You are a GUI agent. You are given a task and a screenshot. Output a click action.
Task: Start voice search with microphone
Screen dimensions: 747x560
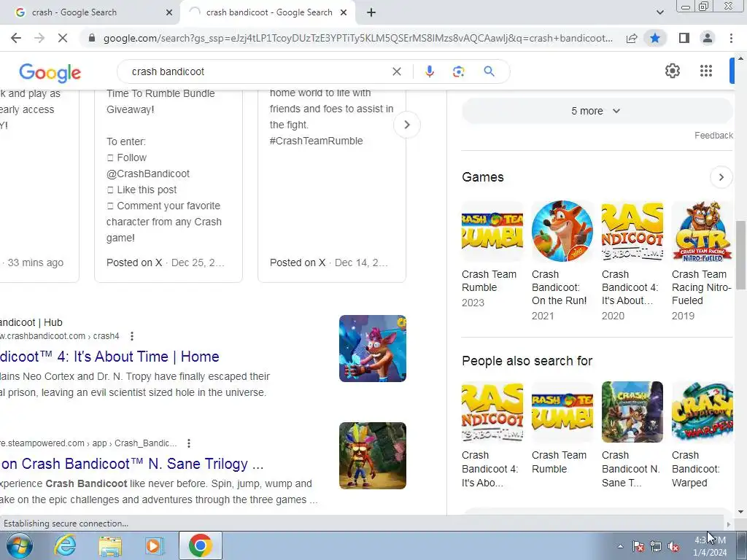pos(429,71)
